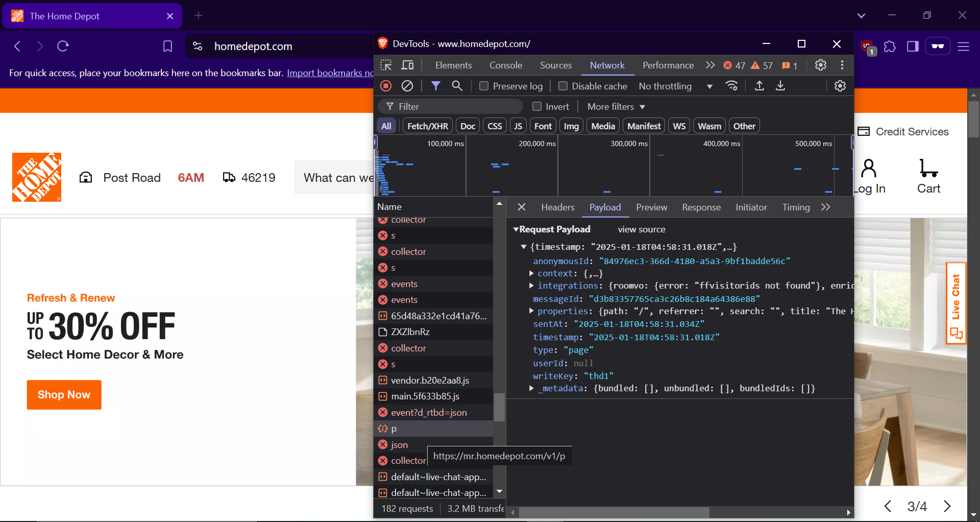Open the Home Depot Cart icon

click(x=928, y=176)
